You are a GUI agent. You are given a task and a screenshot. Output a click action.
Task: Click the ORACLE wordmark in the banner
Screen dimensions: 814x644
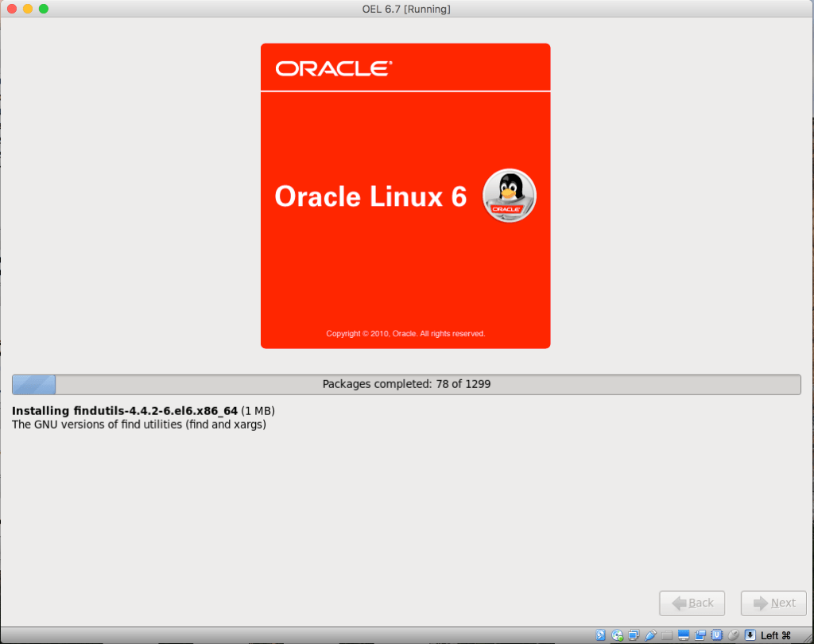click(x=334, y=68)
